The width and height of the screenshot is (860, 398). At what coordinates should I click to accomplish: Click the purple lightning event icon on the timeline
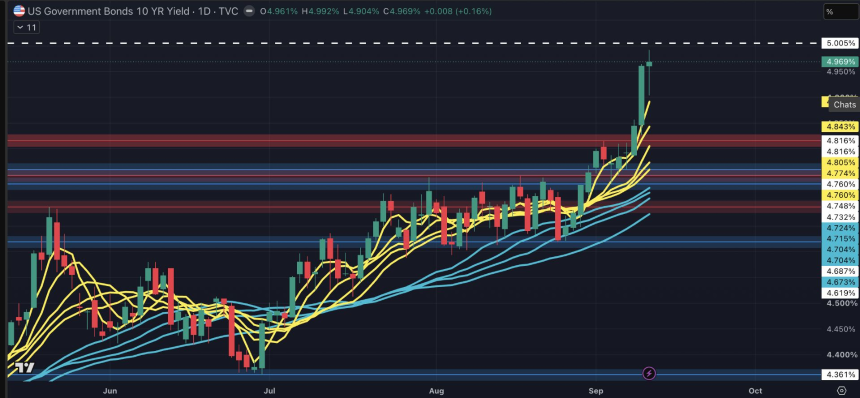649,374
